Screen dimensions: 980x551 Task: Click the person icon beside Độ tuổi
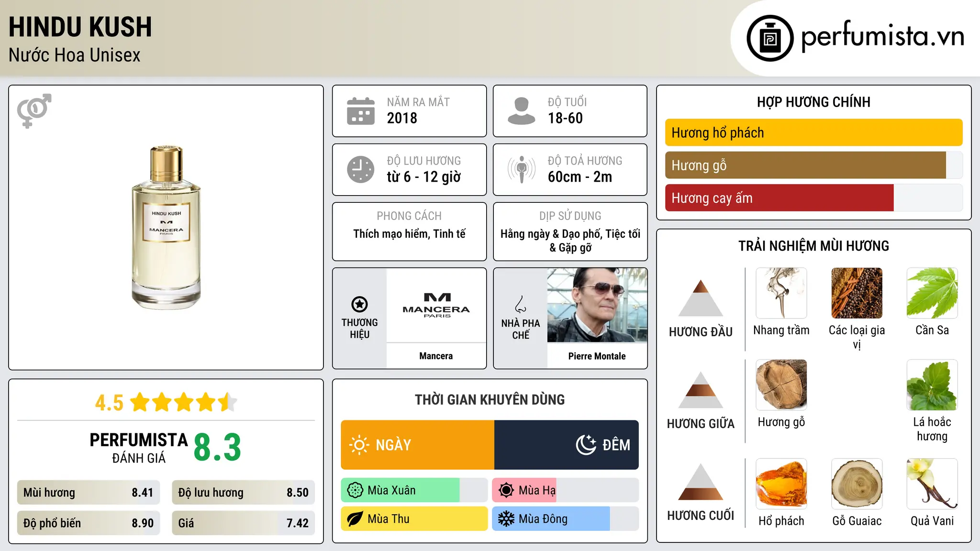(522, 111)
